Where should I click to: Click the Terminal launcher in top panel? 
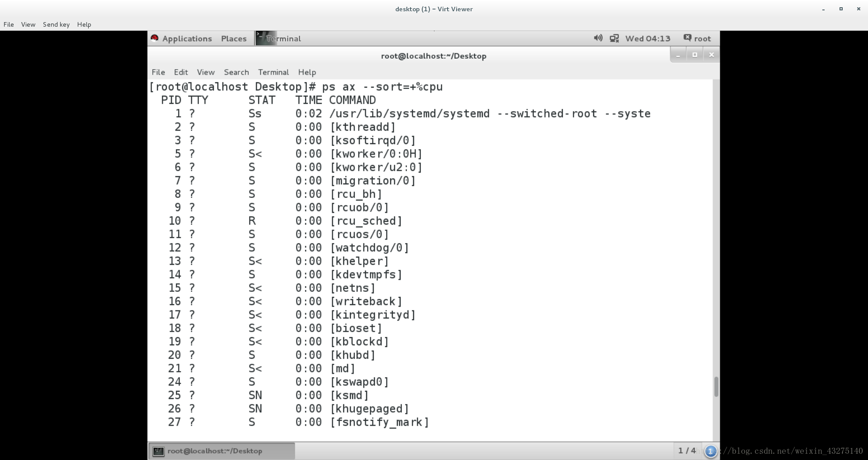pos(278,38)
